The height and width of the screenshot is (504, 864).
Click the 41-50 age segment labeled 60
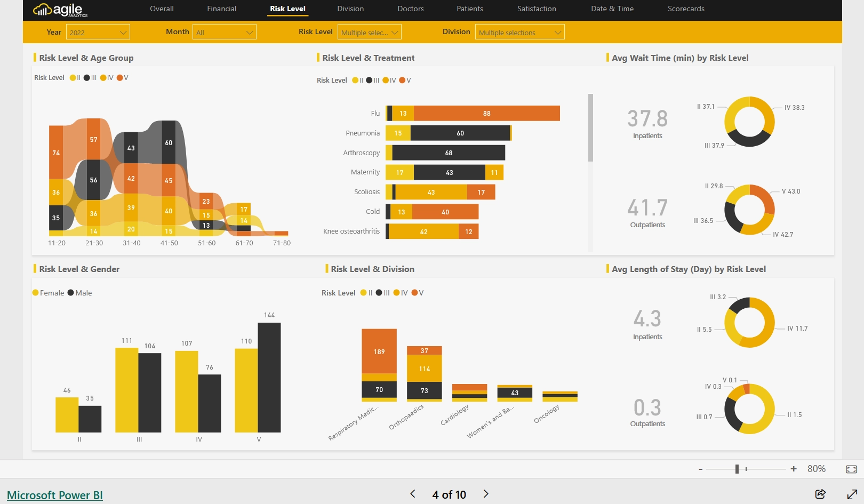pos(169,142)
